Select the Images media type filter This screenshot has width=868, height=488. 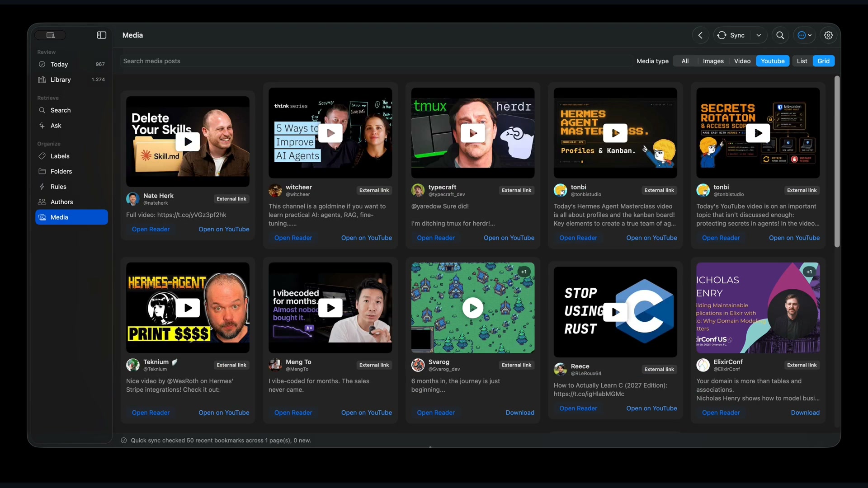(x=713, y=61)
